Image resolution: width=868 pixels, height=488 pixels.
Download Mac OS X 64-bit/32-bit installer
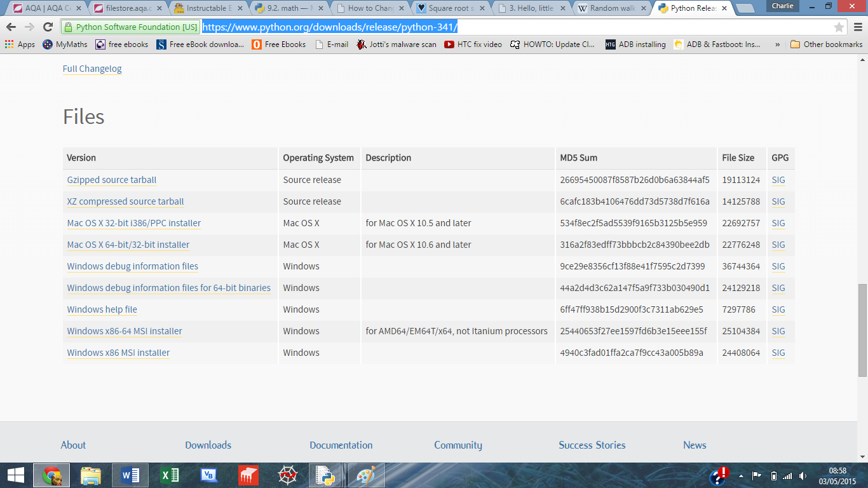coord(128,245)
